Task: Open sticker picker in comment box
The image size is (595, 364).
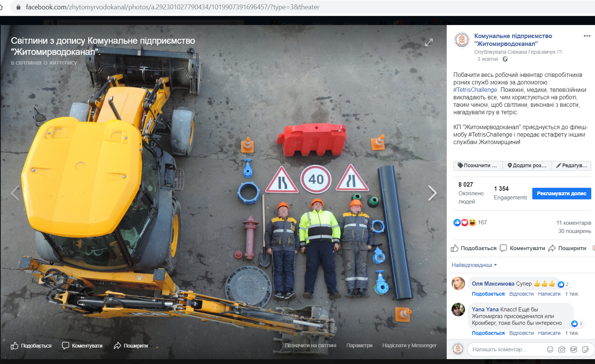Action: (585, 349)
